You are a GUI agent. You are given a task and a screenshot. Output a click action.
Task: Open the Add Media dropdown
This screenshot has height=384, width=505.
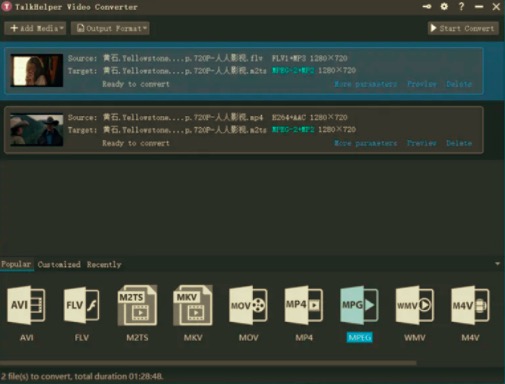coord(35,28)
